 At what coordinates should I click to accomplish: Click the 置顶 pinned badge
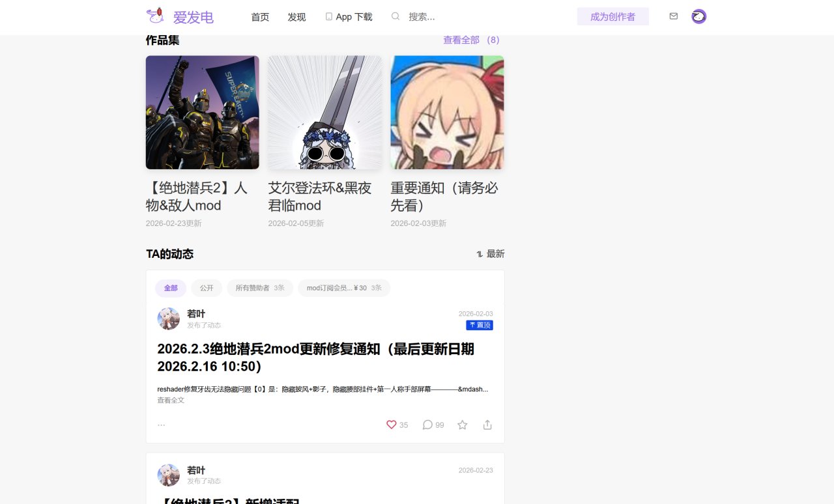pos(480,325)
